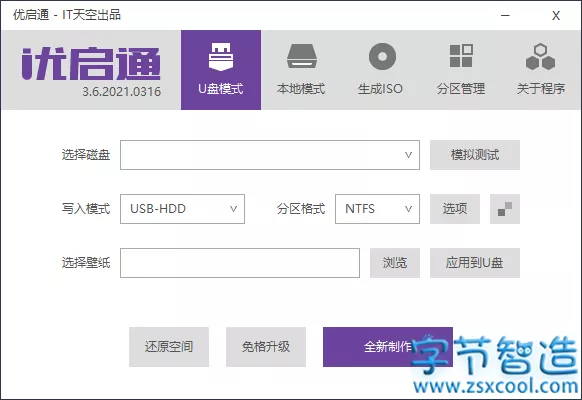The image size is (582, 400).
Task: Click the 选项 button
Action: point(455,209)
